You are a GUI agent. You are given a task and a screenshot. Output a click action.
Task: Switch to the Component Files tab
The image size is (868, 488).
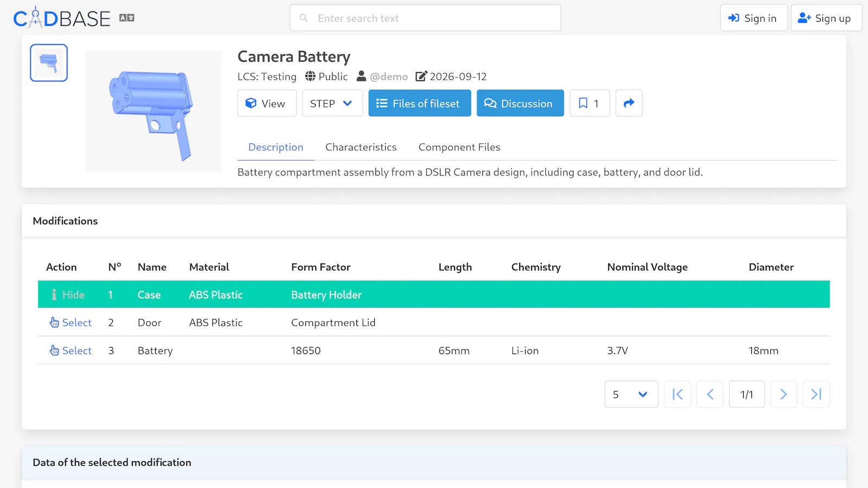[x=459, y=147]
